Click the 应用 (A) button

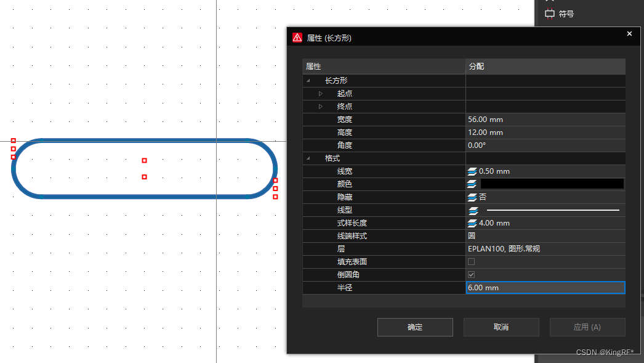pyautogui.click(x=587, y=327)
